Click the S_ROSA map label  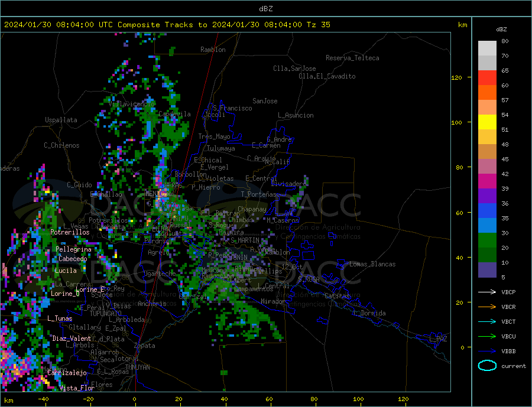[309, 279]
